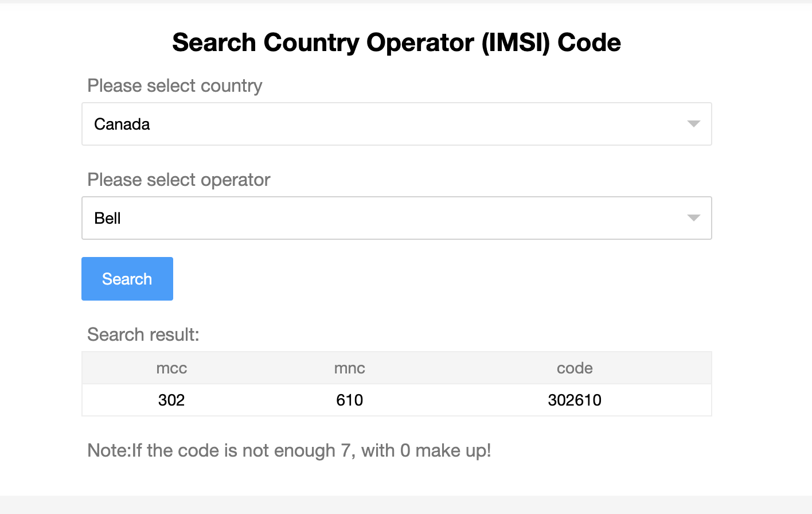Click the code column header
This screenshot has height=514, width=812.
(x=575, y=368)
